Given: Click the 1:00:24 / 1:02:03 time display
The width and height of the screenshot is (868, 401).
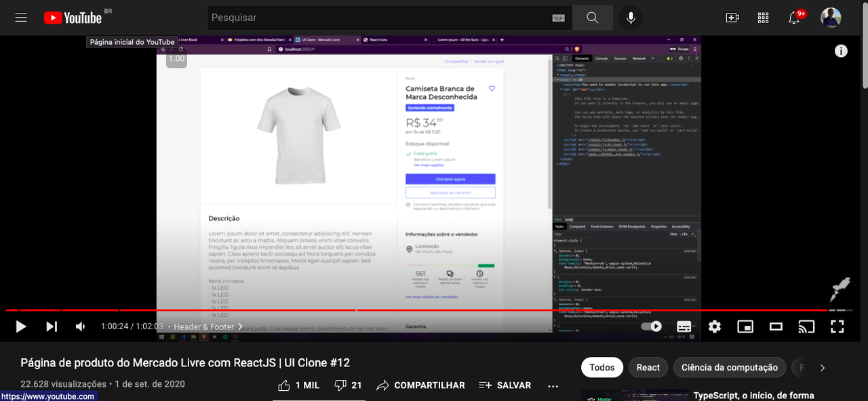Looking at the screenshot, I should point(132,326).
